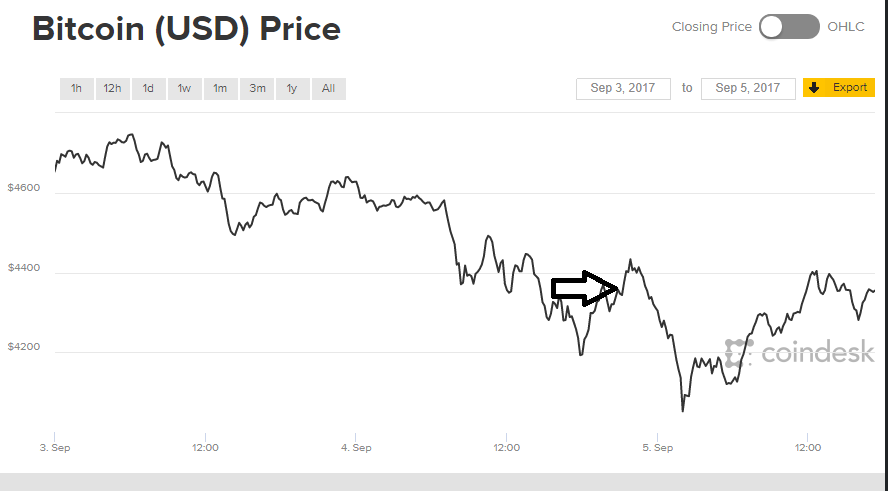The height and width of the screenshot is (491, 888).
Task: Switch to the 1d range
Action: 148,88
